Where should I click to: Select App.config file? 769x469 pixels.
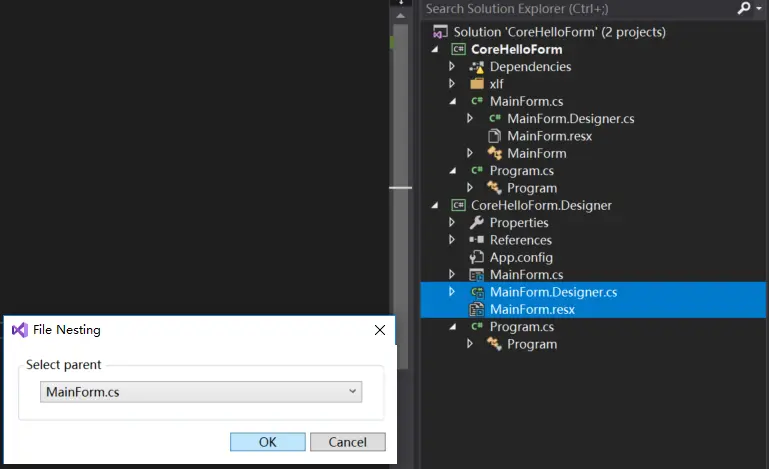[521, 257]
